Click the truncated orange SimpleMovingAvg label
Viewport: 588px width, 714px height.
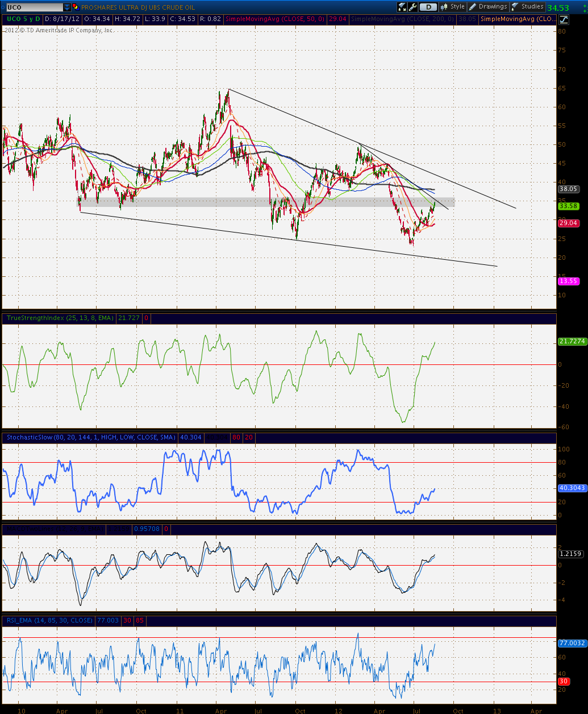(518, 19)
